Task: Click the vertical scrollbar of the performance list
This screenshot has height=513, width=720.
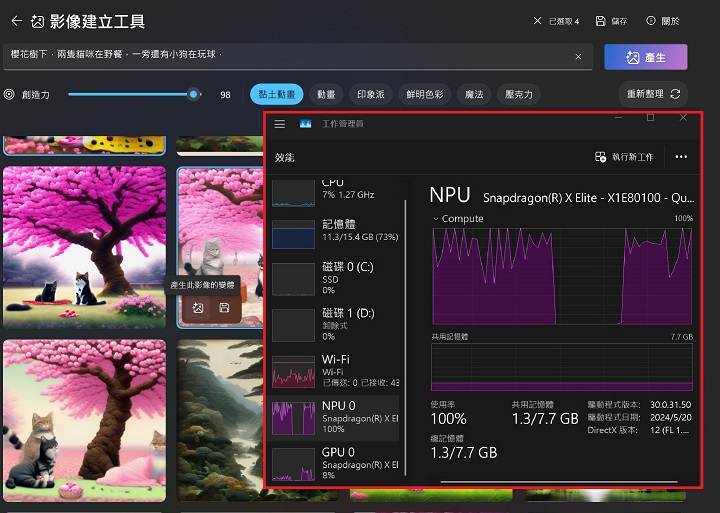Action: tap(405, 338)
